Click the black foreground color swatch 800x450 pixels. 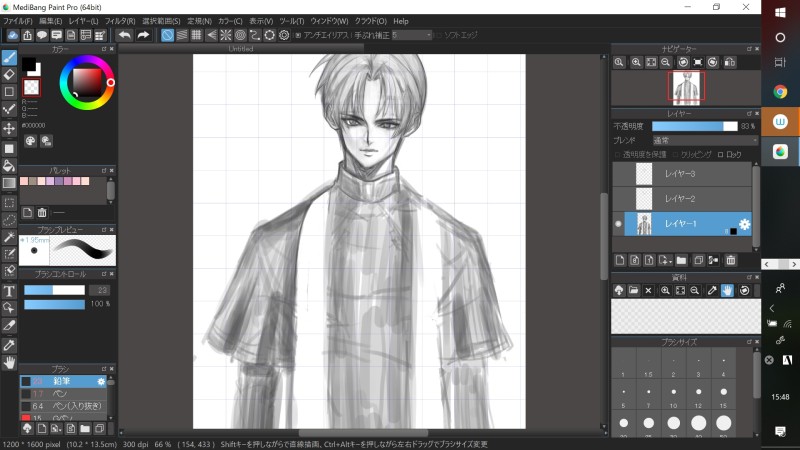coord(29,64)
